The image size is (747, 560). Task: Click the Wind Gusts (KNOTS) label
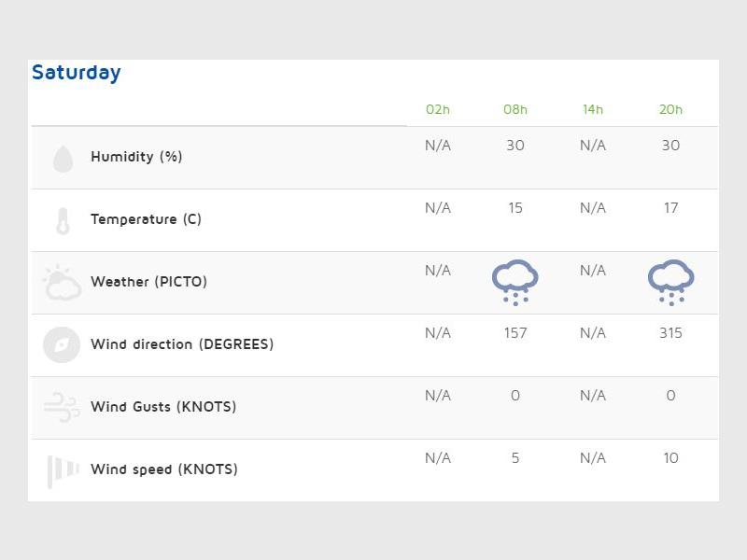point(163,407)
